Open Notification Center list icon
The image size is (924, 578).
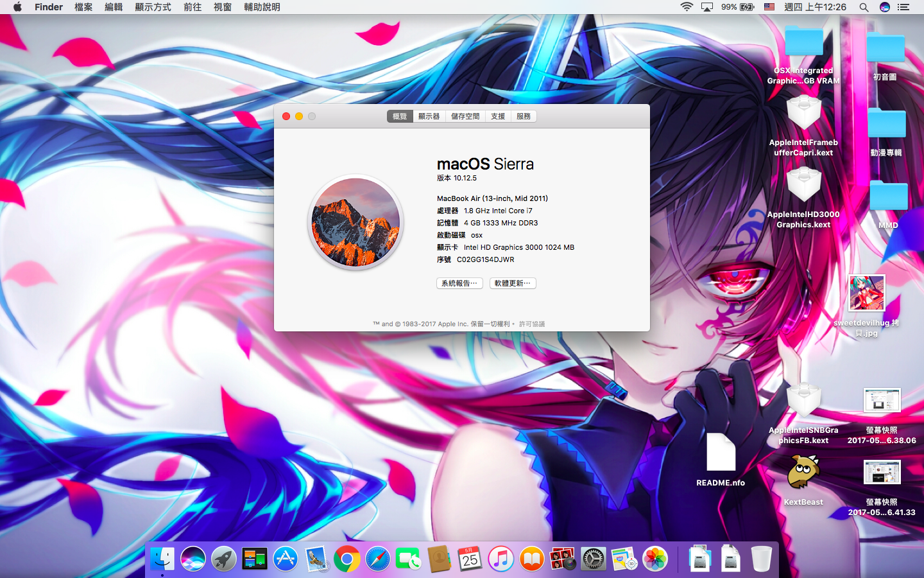(x=903, y=7)
